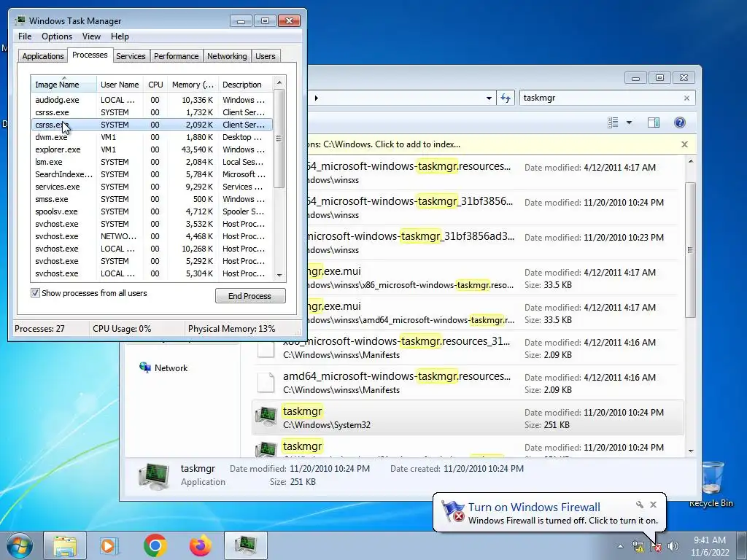Sort processes by CPU column header
Viewport: 747px width, 560px height.
click(x=155, y=85)
